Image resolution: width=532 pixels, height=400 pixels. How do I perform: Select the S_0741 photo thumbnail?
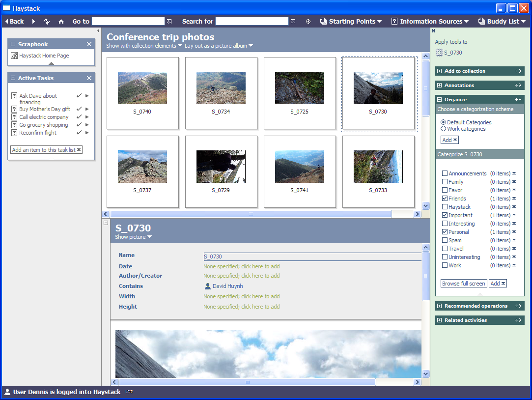click(300, 167)
